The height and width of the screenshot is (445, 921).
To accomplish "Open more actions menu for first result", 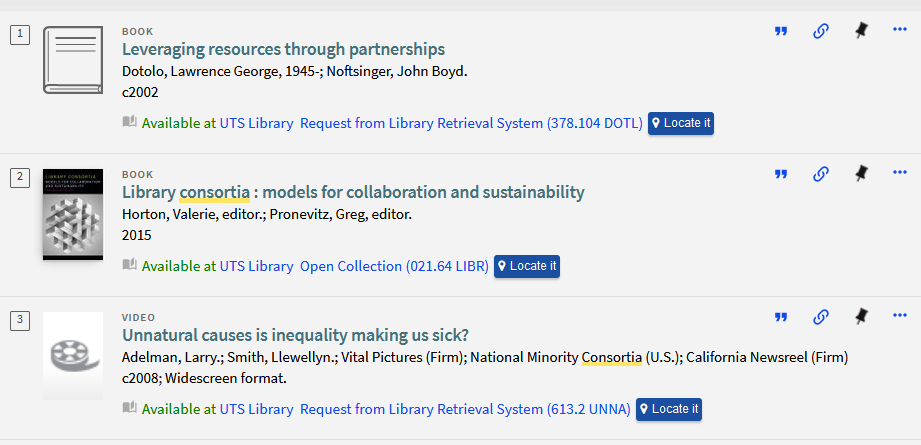I will click(900, 29).
